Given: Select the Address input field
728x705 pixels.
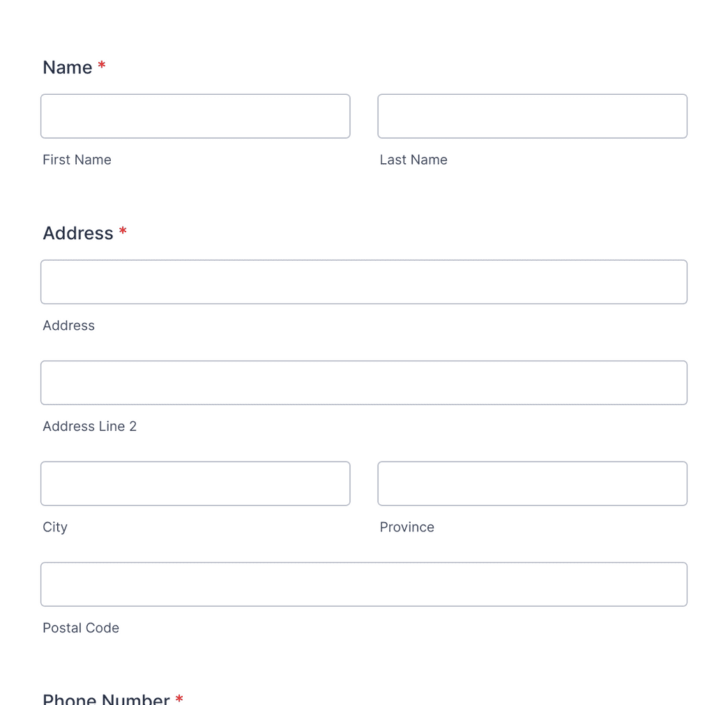Looking at the screenshot, I should click(x=364, y=282).
